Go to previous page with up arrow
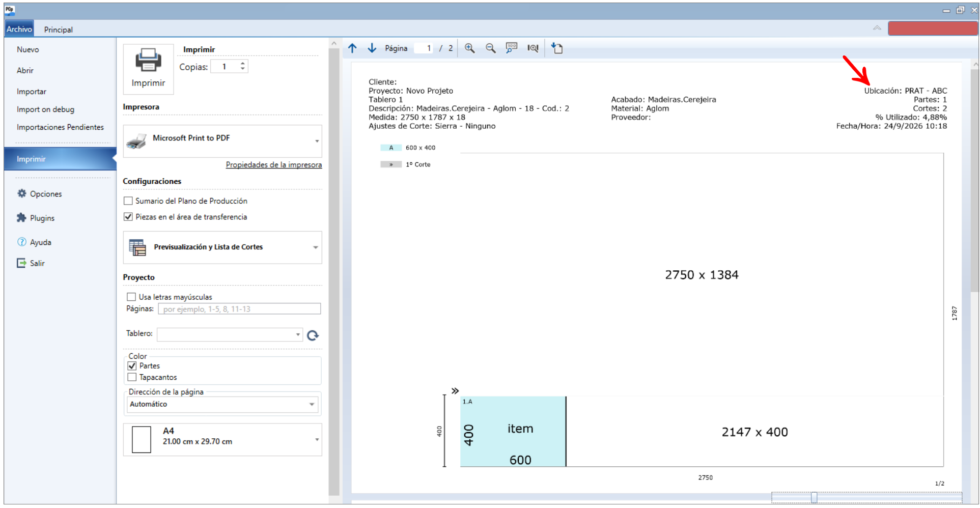980x508 pixels. point(352,48)
